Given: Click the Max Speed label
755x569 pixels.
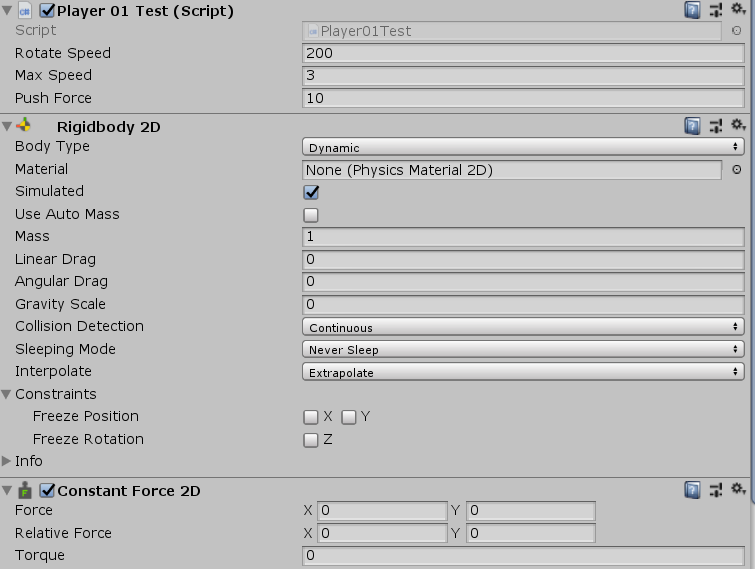Looking at the screenshot, I should click(53, 75).
